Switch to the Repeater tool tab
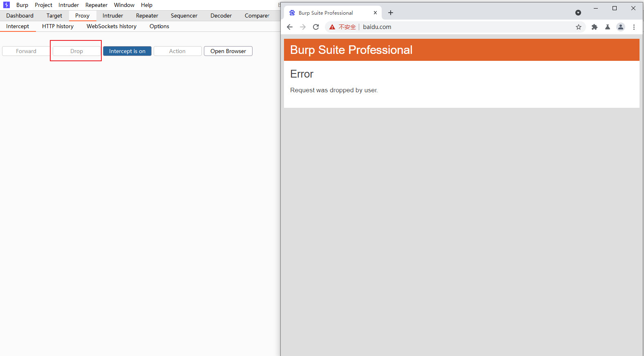The width and height of the screenshot is (644, 356). click(x=147, y=16)
